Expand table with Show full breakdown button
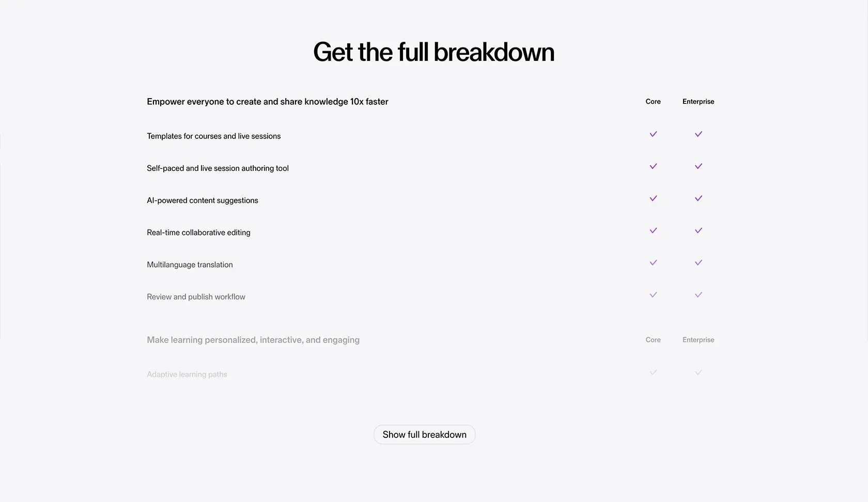 coord(425,435)
